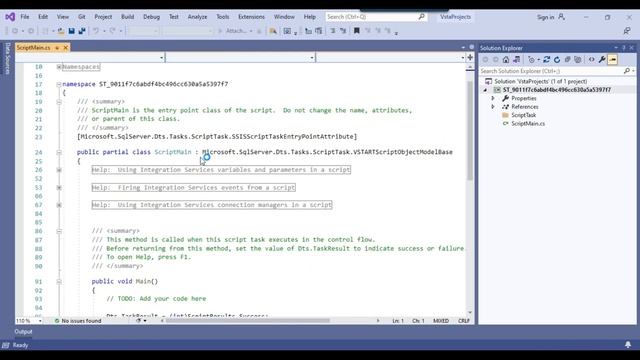The width and height of the screenshot is (640, 360).
Task: Toggle pin on ScriptMain.cs tab
Action: click(x=57, y=48)
